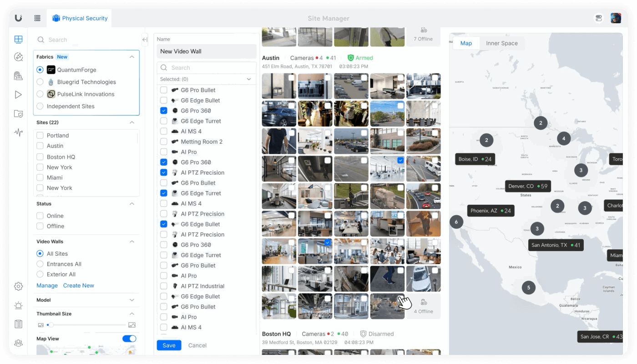Image resolution: width=637 pixels, height=364 pixels.
Task: Open the AI smart search sidebar icon
Action: (18, 57)
